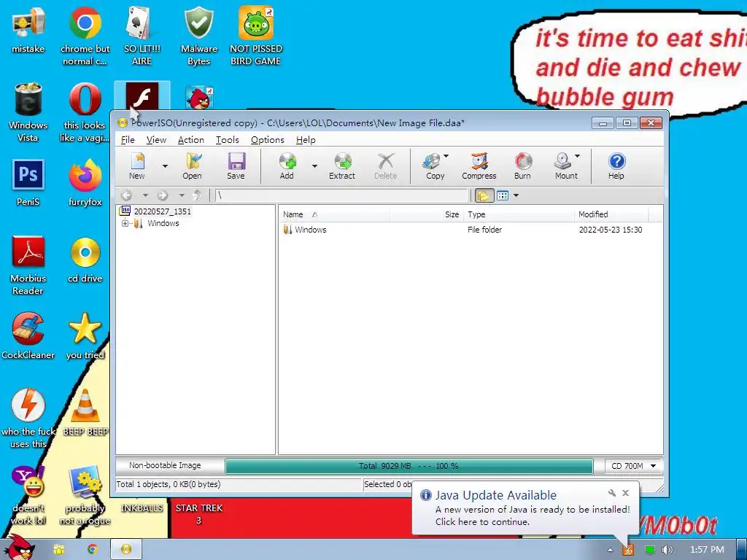Open the Help menu in menu bar
The height and width of the screenshot is (560, 747).
(306, 140)
